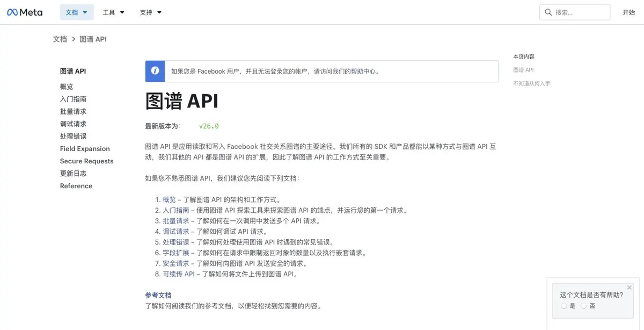This screenshot has width=644, height=330.
Task: Focus the 搜索 search field
Action: (575, 12)
